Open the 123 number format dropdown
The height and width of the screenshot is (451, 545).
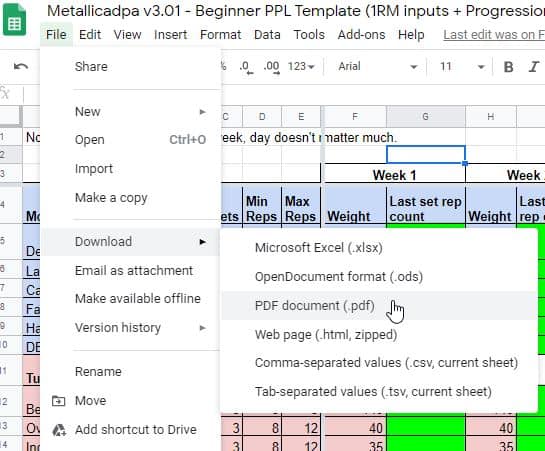click(301, 66)
